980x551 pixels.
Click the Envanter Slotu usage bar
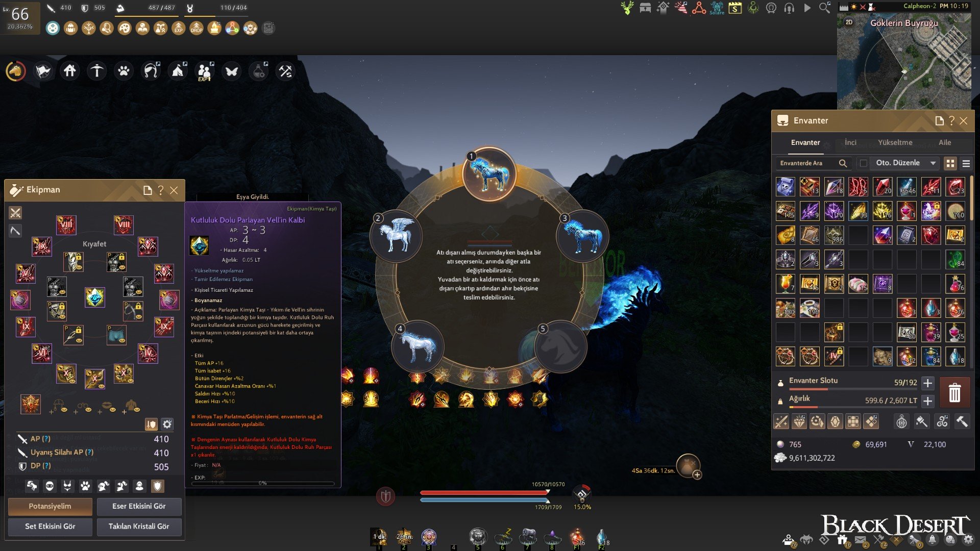point(853,389)
